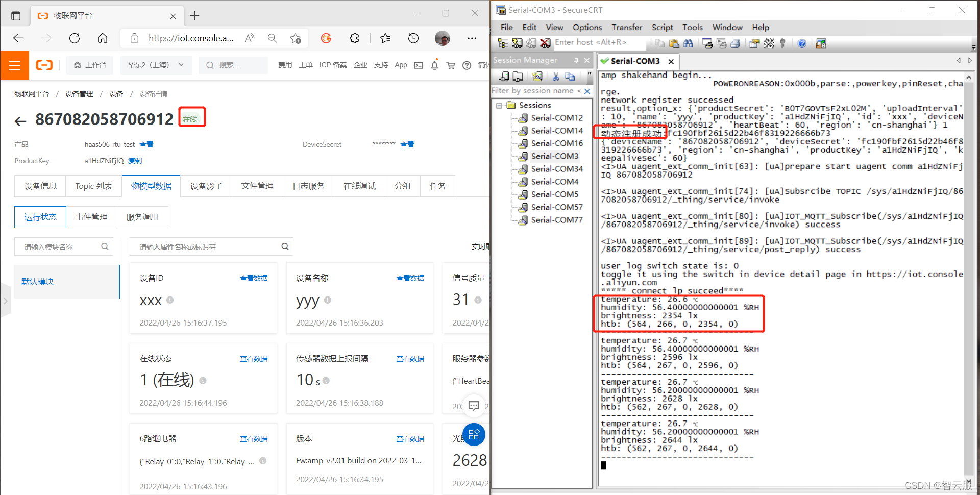Open the 设备影子 tab
Viewport: 980px width, 495px height.
pos(206,186)
